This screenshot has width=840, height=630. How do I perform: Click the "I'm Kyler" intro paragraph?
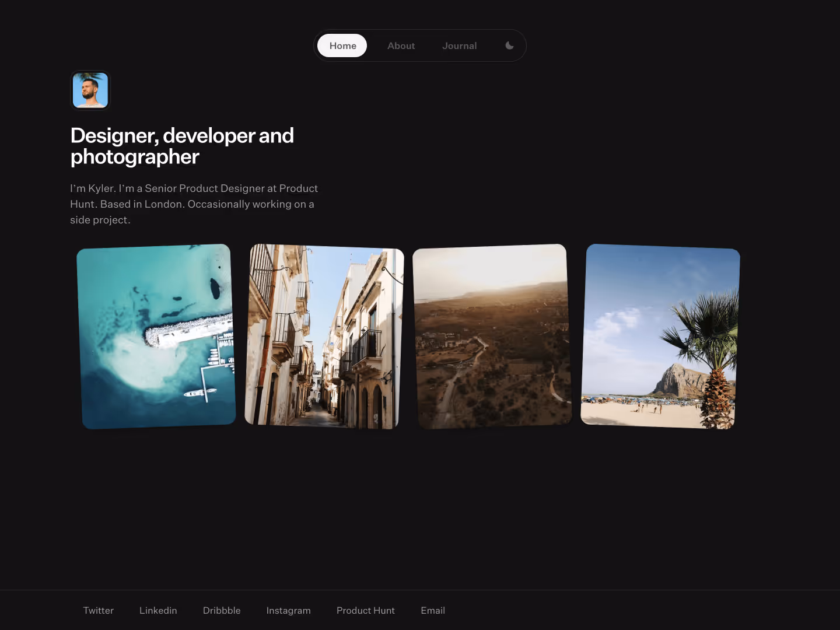point(194,204)
